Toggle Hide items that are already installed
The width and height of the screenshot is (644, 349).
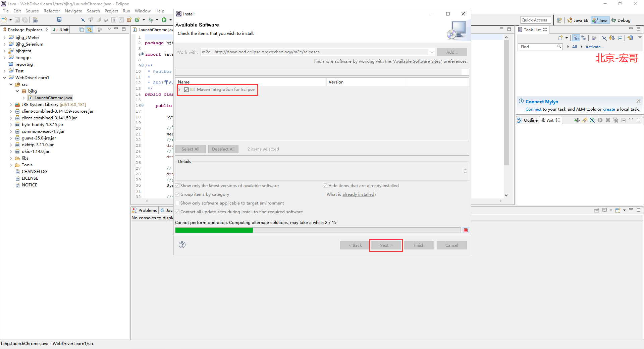pos(325,186)
